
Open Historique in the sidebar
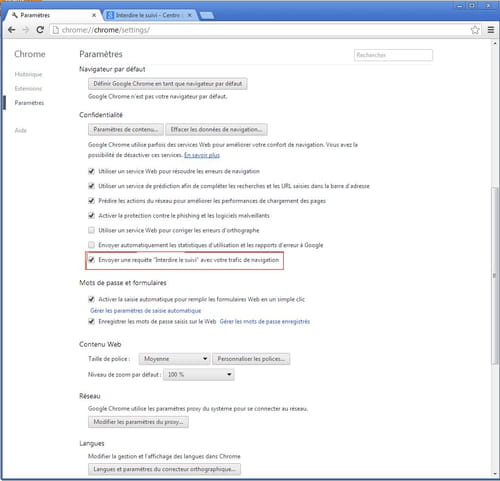coord(28,74)
